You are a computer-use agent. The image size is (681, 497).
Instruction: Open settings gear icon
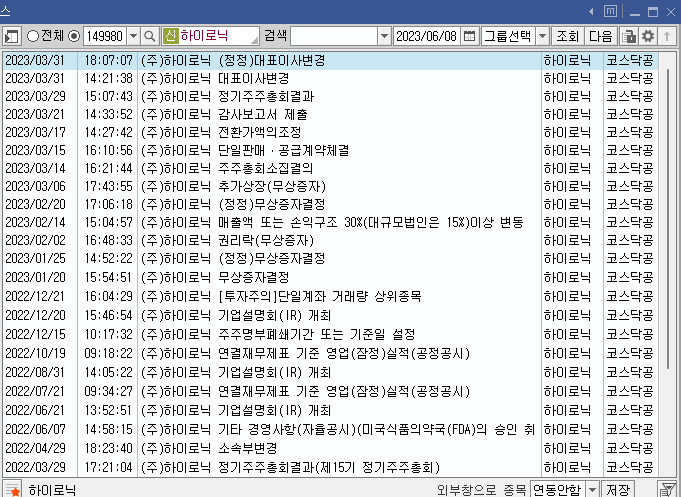click(x=648, y=36)
